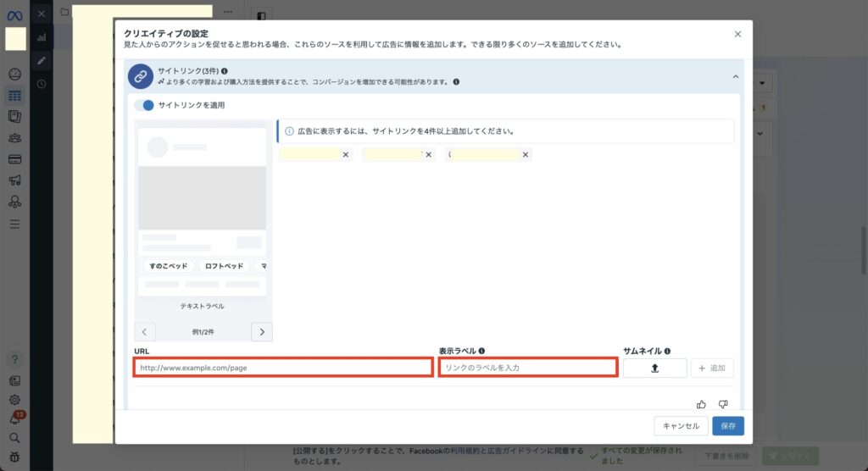Click the thumbnail upload arrow button
This screenshot has height=471, width=868.
pos(655,368)
